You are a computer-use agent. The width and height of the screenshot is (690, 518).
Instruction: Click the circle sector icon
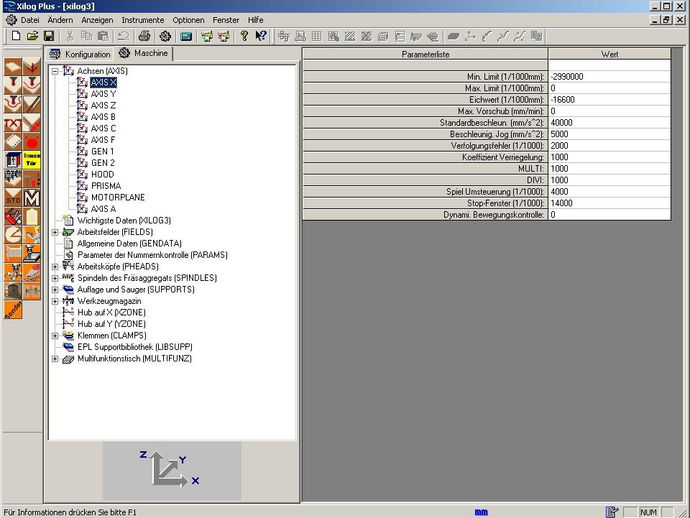(13, 235)
